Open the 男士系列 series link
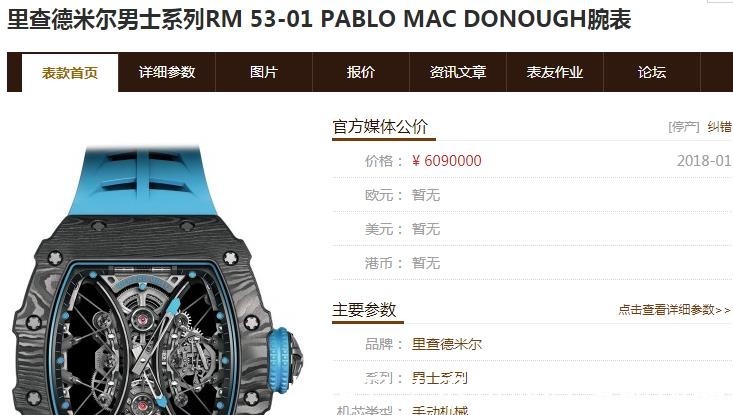The width and height of the screenshot is (733, 415). point(439,378)
